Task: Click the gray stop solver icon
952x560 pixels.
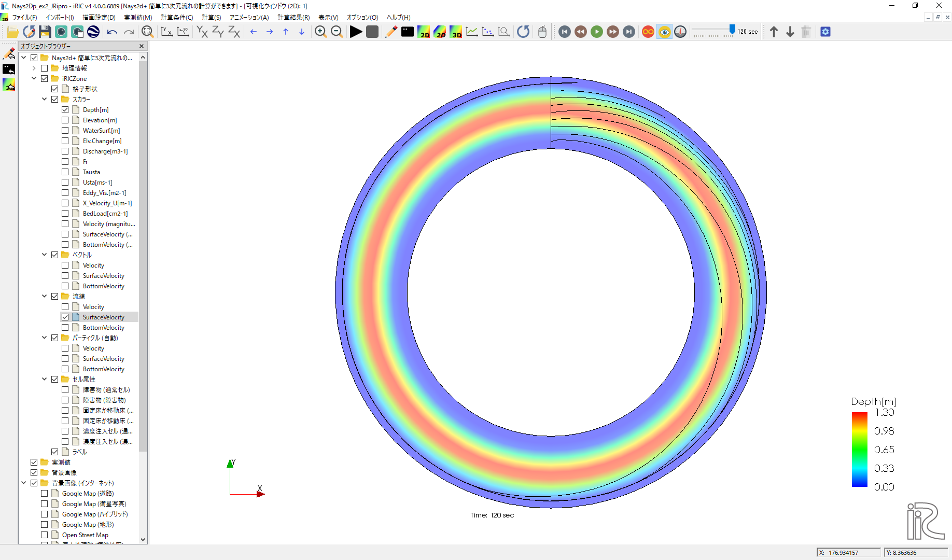Action: point(372,32)
